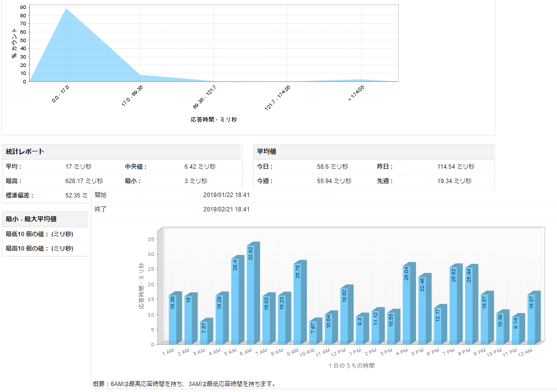
Task: Click the start date 2019/01/22 18:41
Action: [x=226, y=195]
